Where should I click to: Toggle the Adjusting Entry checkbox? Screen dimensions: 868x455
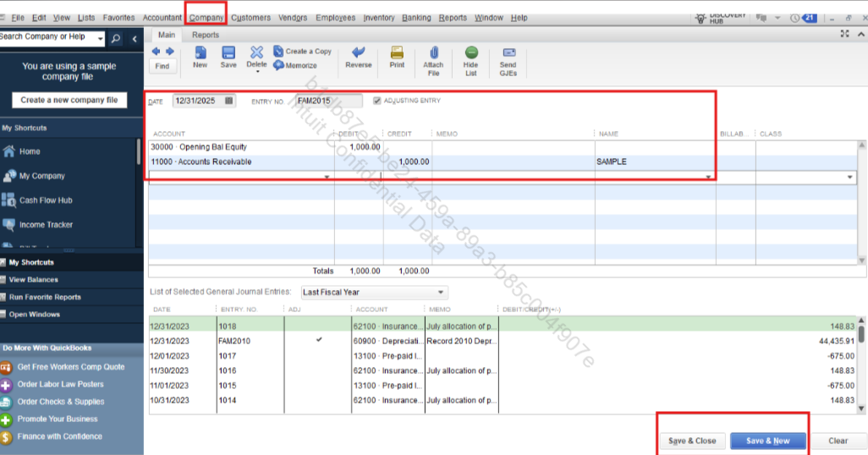(377, 101)
